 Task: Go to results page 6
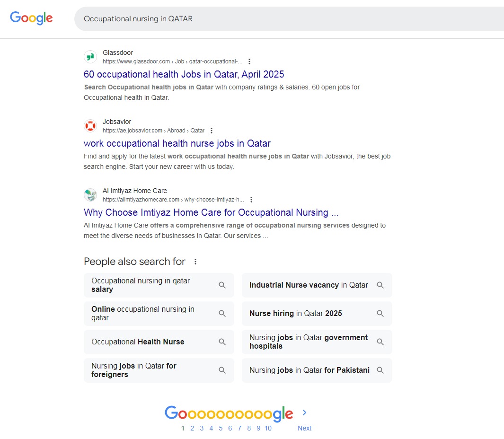pyautogui.click(x=230, y=428)
